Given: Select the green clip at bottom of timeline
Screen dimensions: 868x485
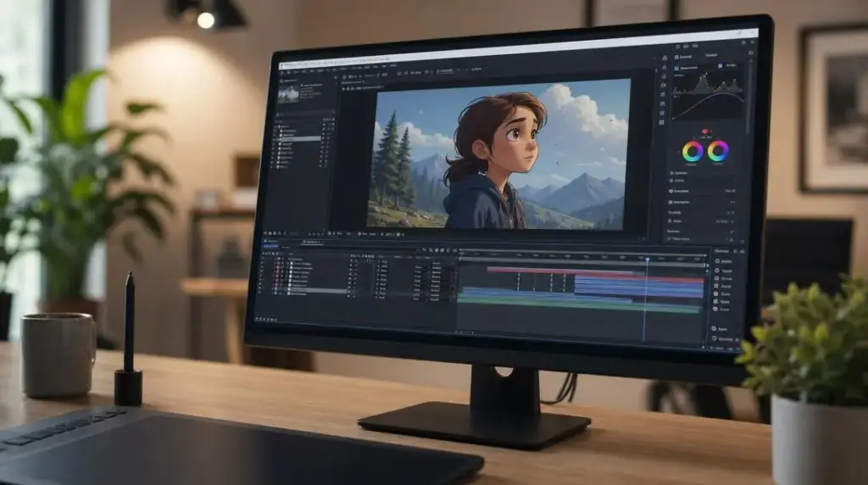Looking at the screenshot, I should click(578, 305).
